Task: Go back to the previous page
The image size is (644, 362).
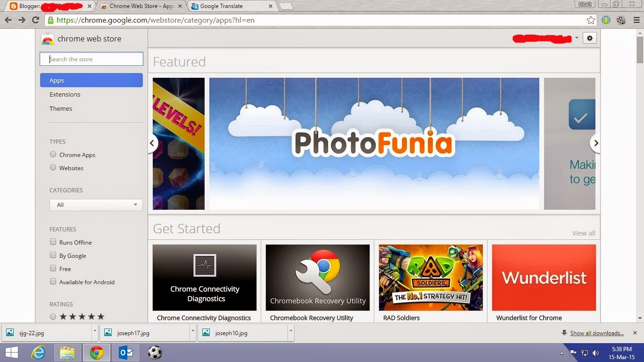Action: [8, 20]
